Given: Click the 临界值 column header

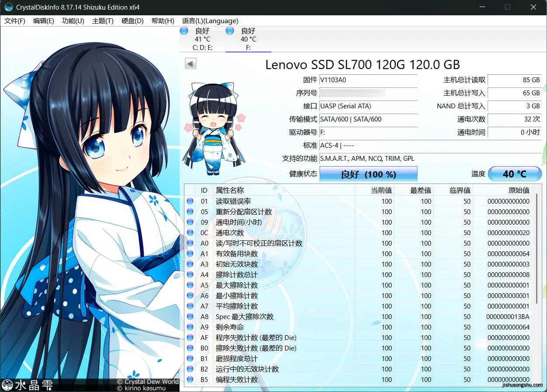Looking at the screenshot, I should pyautogui.click(x=453, y=190).
